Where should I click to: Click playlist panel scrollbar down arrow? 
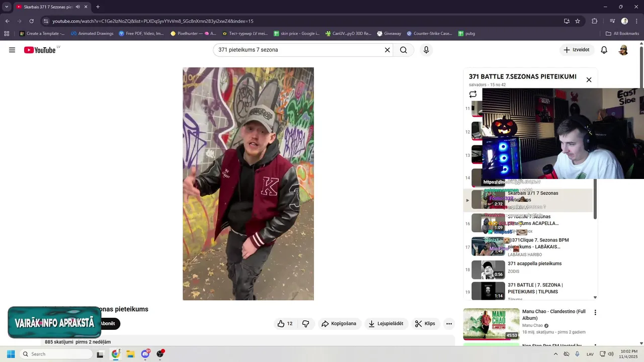(595, 298)
